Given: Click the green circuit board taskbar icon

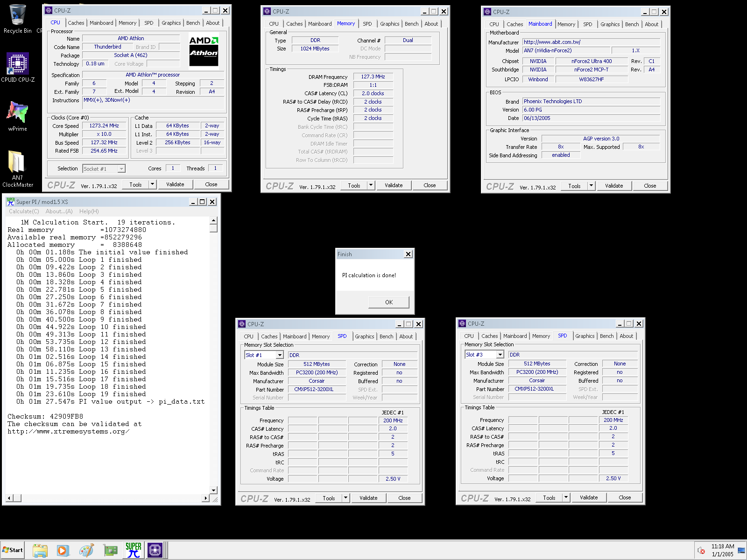Looking at the screenshot, I should (x=111, y=550).
